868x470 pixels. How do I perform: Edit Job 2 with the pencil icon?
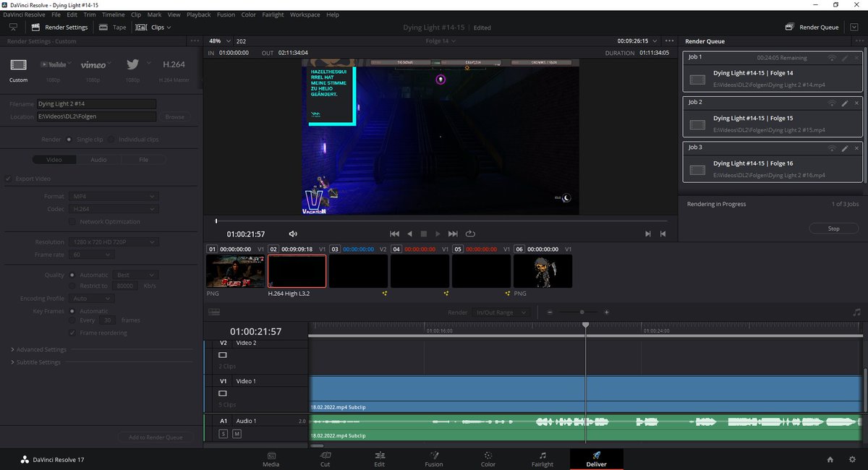(844, 103)
